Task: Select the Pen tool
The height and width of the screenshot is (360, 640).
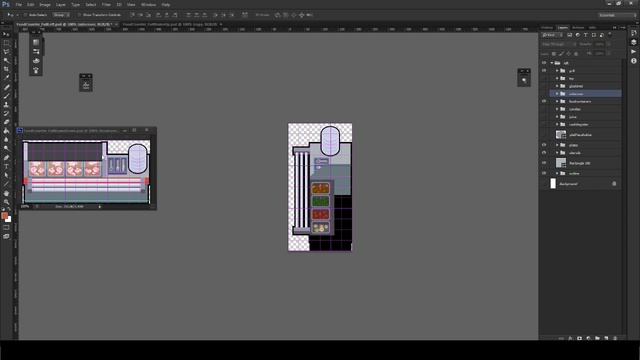Action: (x=6, y=158)
